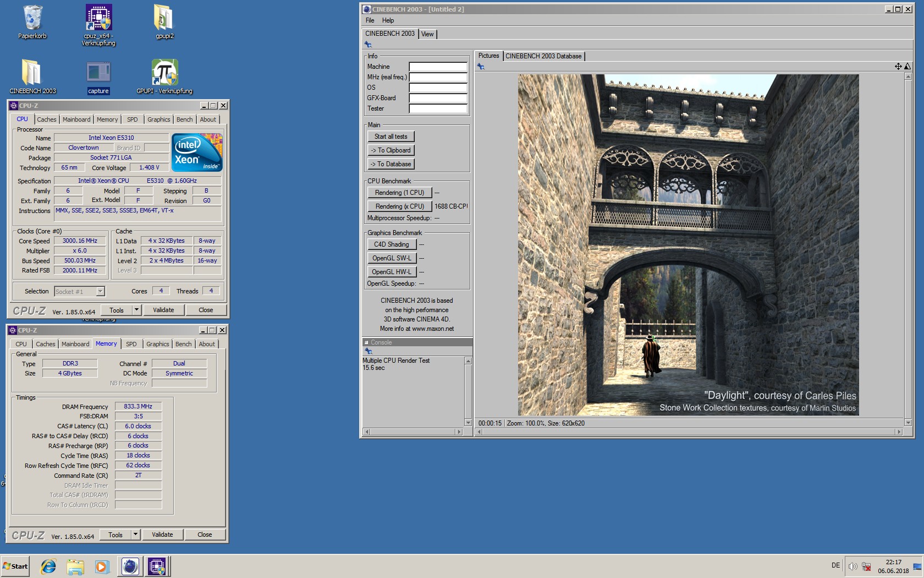Screen dimensions: 924x578
Task: Click the move arrows icon in Pictures panel
Action: pos(898,66)
